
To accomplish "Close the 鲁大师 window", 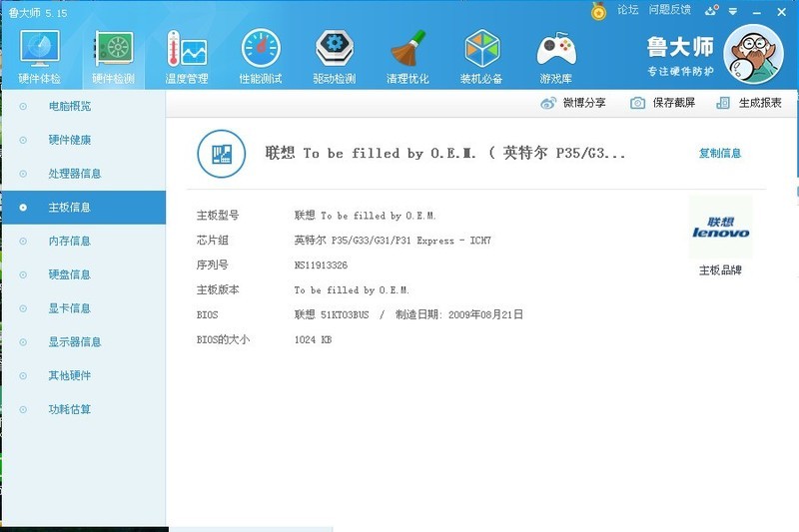I will (x=782, y=12).
